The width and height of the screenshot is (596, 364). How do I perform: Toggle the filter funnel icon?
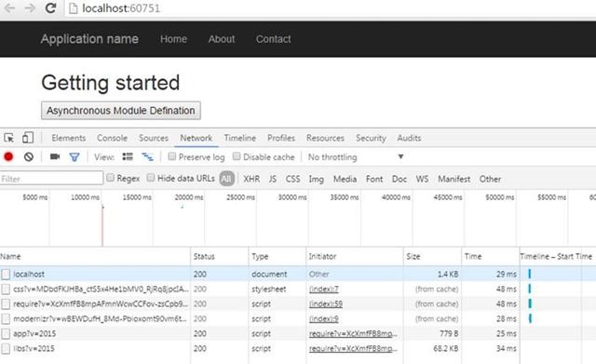74,157
